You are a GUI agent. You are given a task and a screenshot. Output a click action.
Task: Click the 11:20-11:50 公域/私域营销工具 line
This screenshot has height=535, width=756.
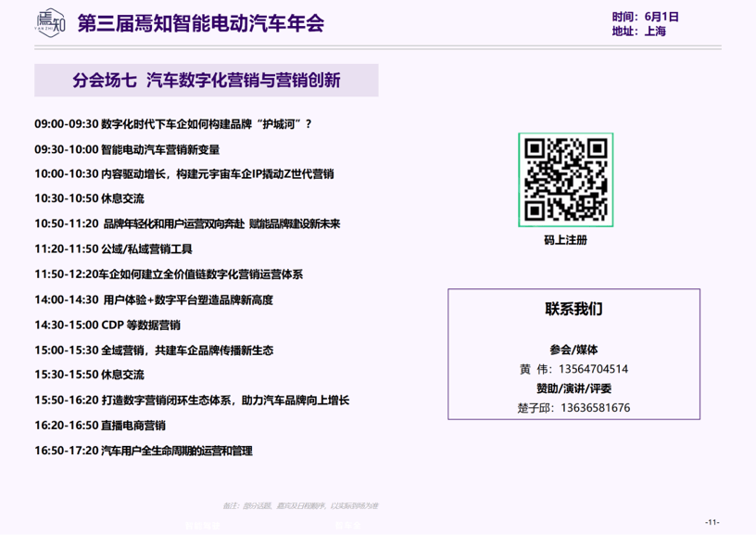click(113, 248)
